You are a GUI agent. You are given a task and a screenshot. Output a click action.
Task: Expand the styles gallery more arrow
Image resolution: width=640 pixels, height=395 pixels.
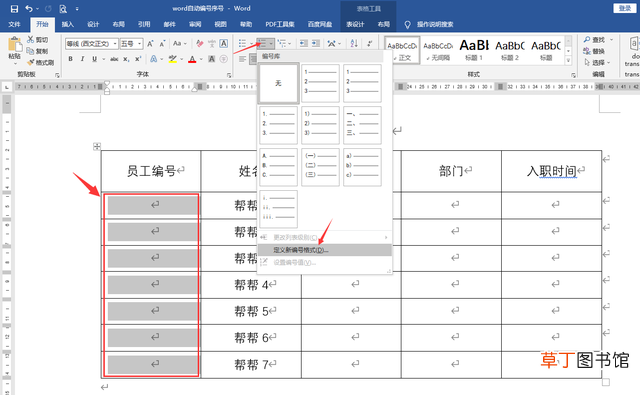[568, 60]
